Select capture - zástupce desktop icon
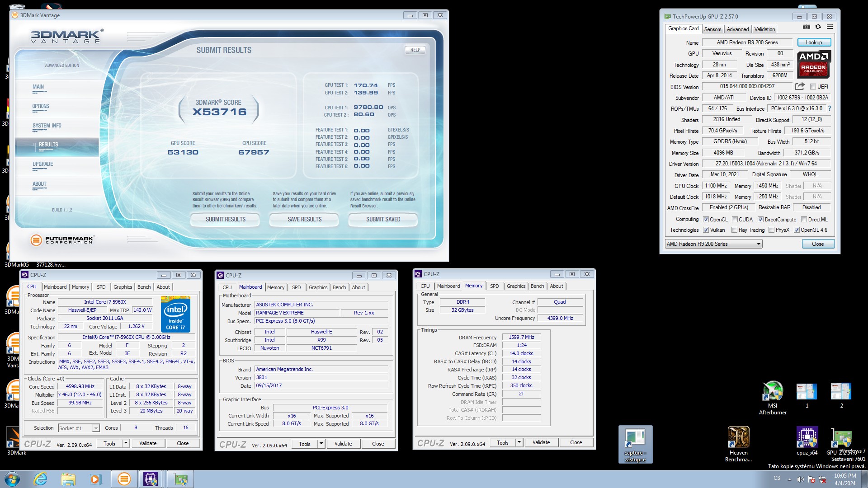The image size is (868, 488). tap(635, 444)
